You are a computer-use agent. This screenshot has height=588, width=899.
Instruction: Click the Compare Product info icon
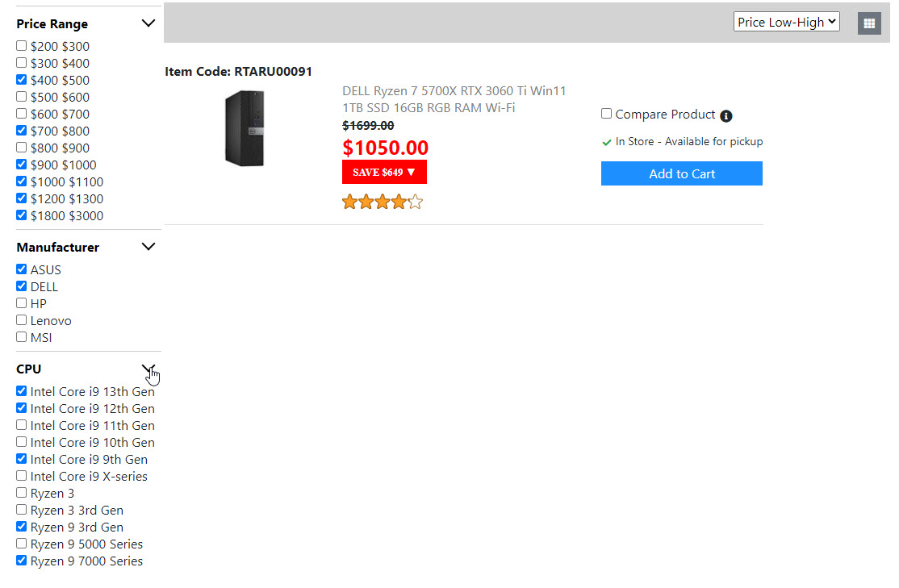click(x=725, y=116)
